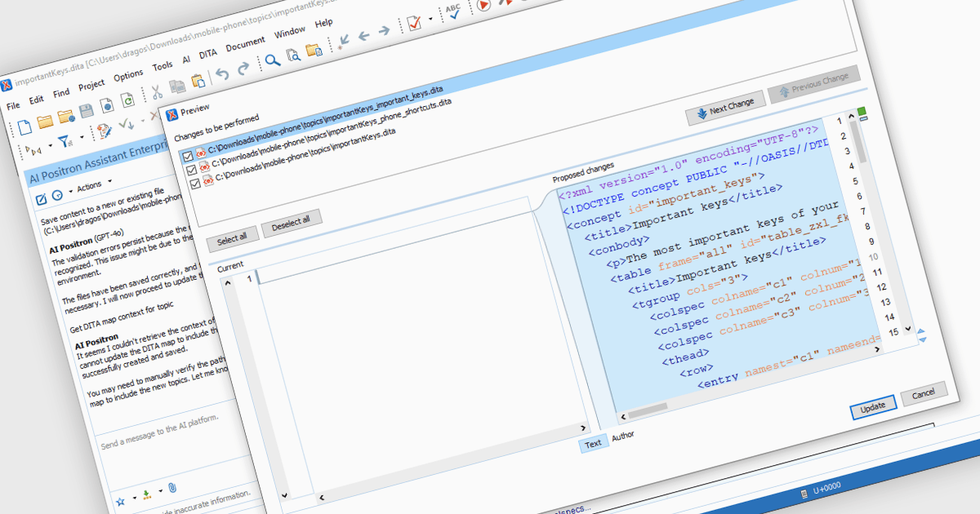Click the Update button
The image size is (980, 514).
tap(873, 408)
